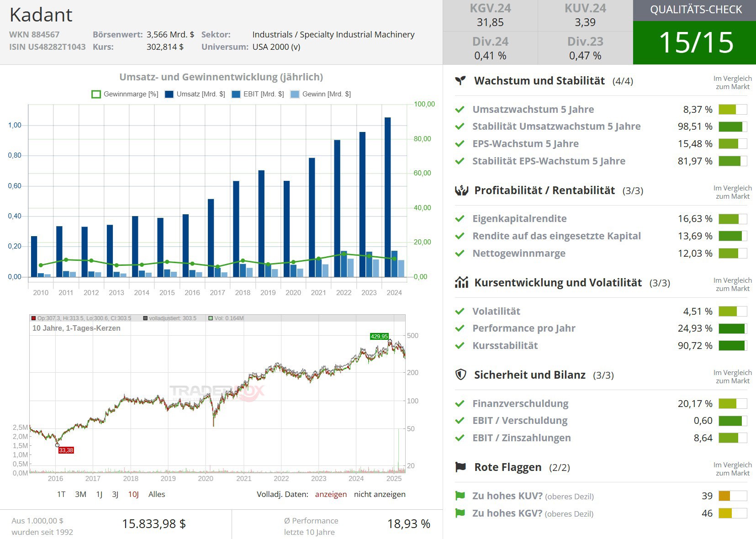Screen dimensions: 756x539
Task: Click the Kursstabilität value 90,72 %
Action: 695,346
